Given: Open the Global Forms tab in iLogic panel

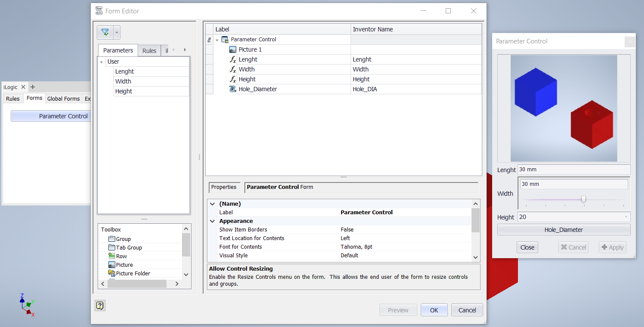Looking at the screenshot, I should pos(63,99).
